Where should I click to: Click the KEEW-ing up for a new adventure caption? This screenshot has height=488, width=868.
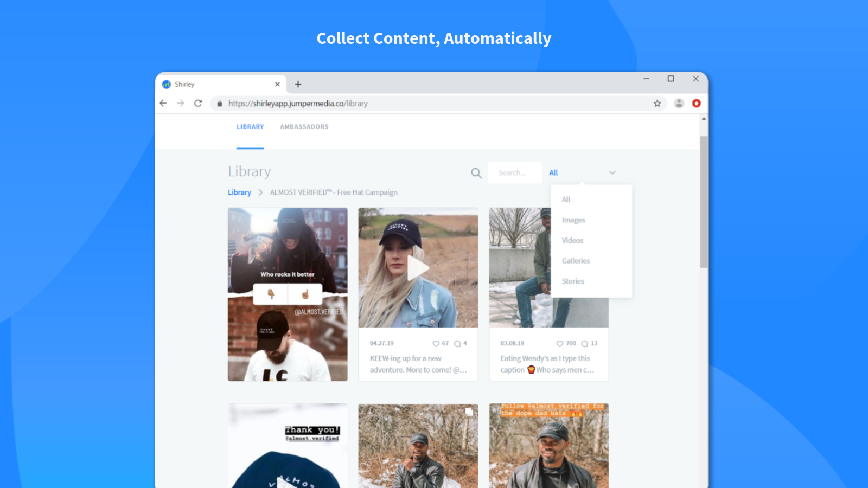(418, 364)
